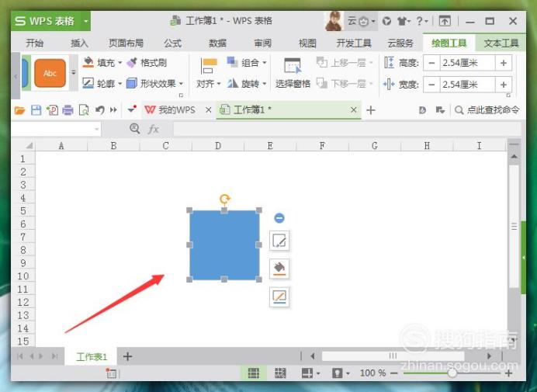Click the open folder icon
537x392 pixels.
pyautogui.click(x=20, y=110)
